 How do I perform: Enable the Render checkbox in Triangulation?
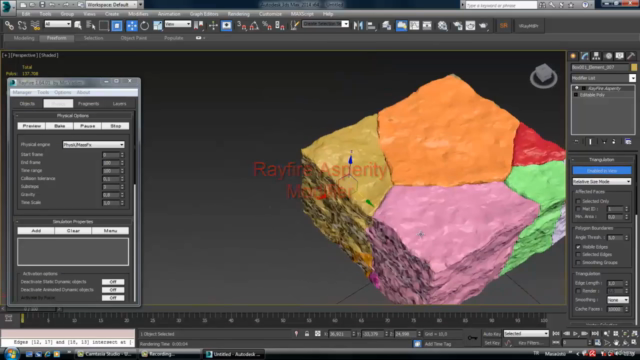point(578,291)
